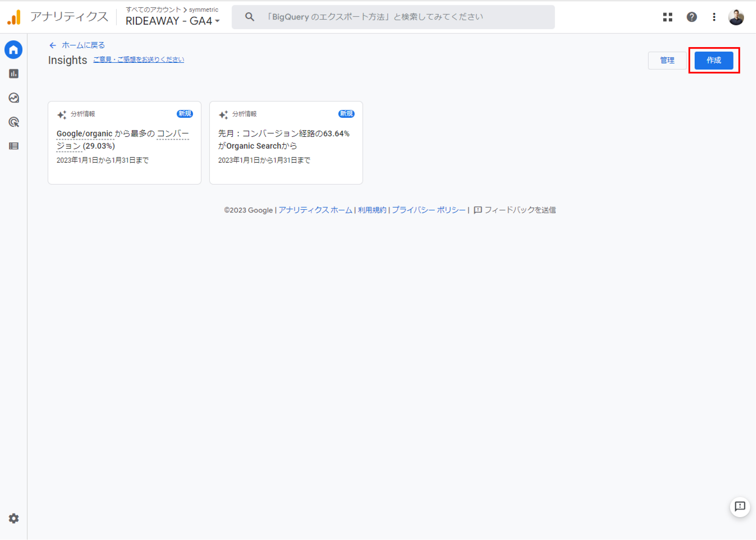Expand the RIDEAWAY - GA4 property selector
This screenshot has width=756, height=540.
coord(172,21)
